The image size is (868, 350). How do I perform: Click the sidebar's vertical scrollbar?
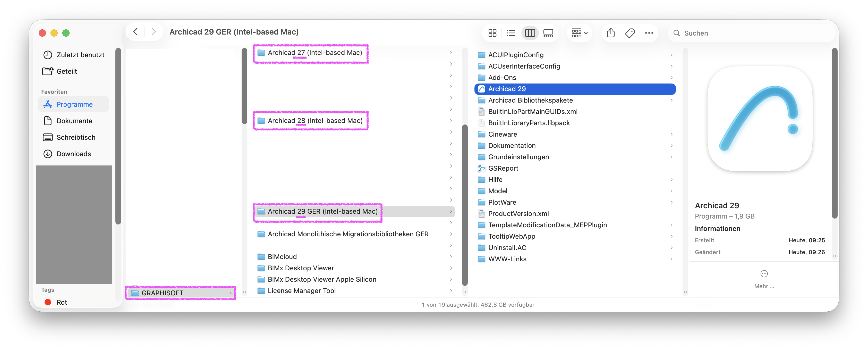pos(118,136)
